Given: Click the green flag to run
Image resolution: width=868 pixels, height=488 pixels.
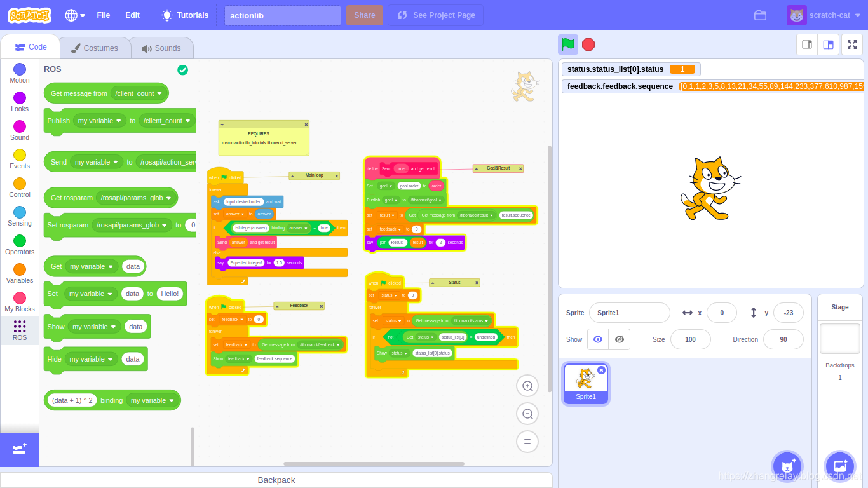Looking at the screenshot, I should click(568, 44).
